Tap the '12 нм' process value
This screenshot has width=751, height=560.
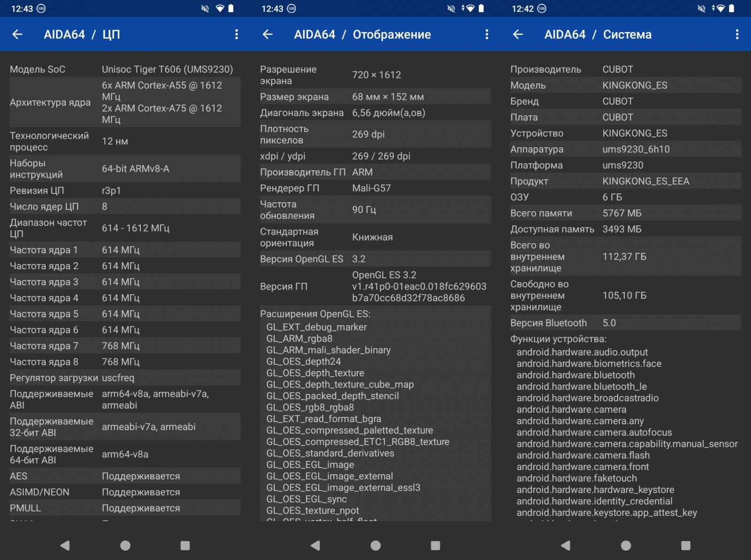115,141
